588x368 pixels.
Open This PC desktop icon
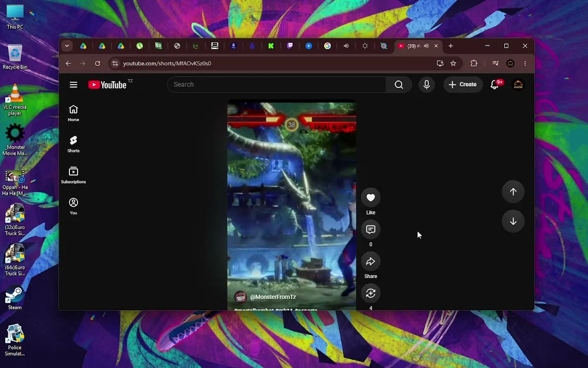(15, 17)
